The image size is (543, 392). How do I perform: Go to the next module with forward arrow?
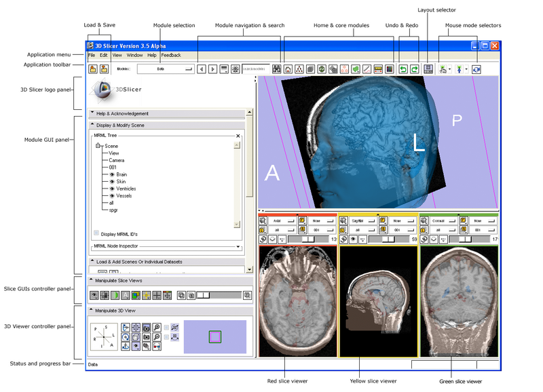click(212, 69)
